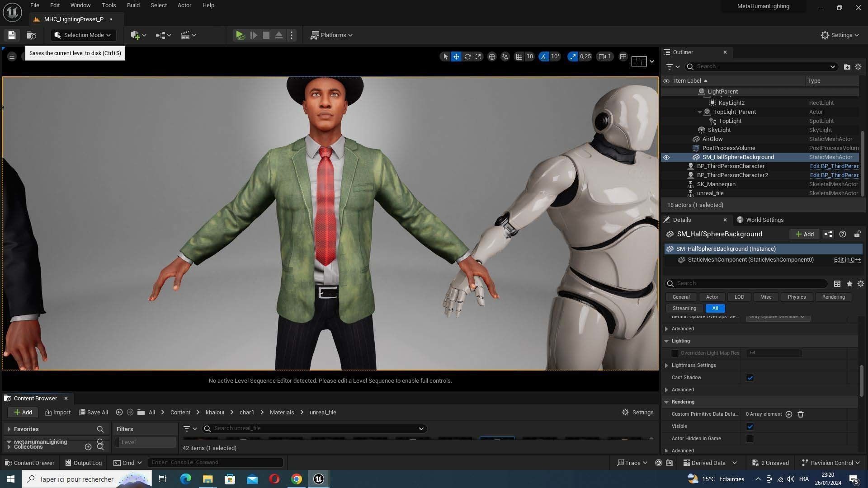Select the translate (move) gizmo tool

pos(456,56)
